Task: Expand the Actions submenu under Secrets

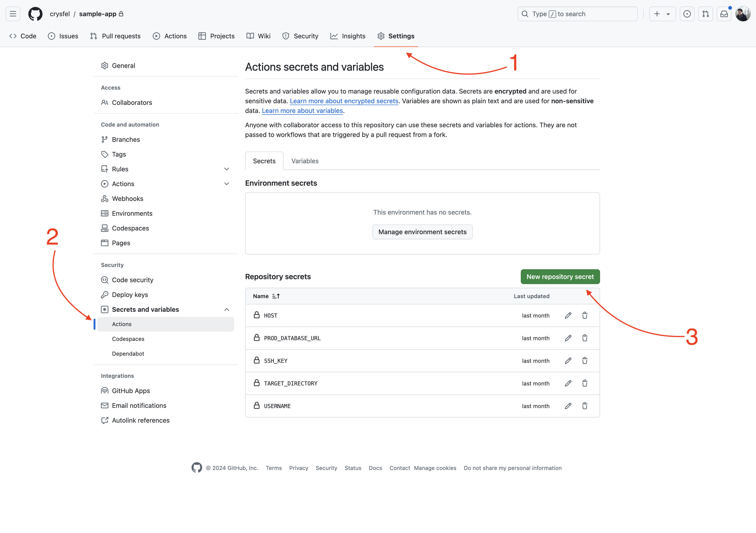Action: [121, 324]
